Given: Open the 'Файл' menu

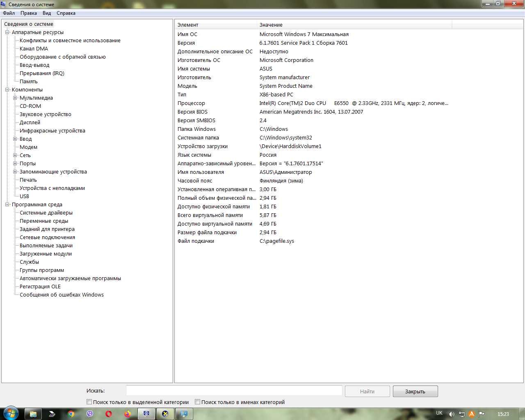Looking at the screenshot, I should point(9,13).
